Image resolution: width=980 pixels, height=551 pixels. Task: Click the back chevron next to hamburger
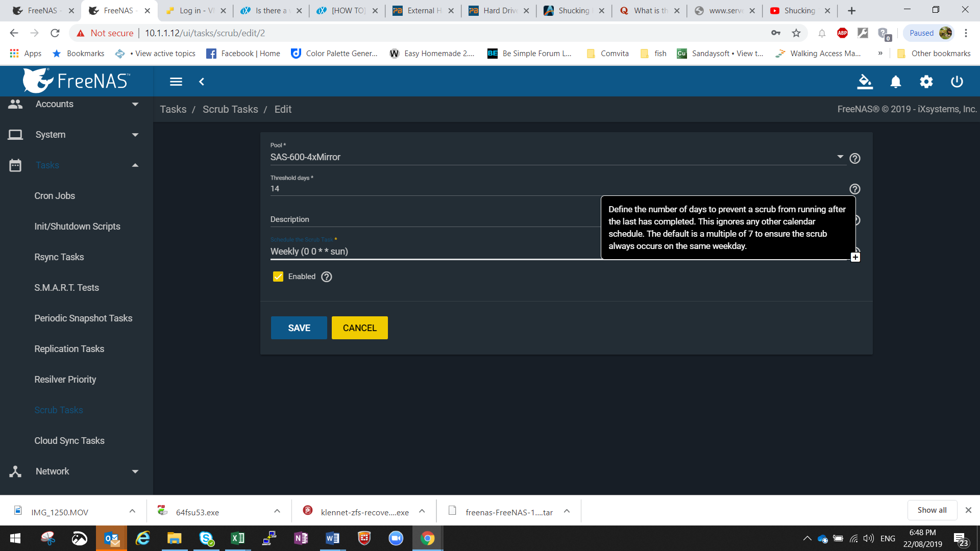point(202,82)
